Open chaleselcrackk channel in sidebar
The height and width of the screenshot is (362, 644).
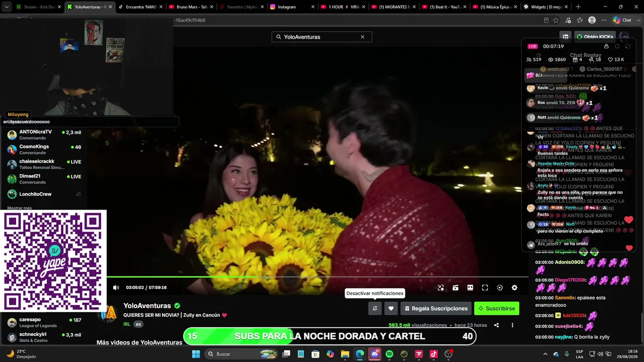[44, 164]
